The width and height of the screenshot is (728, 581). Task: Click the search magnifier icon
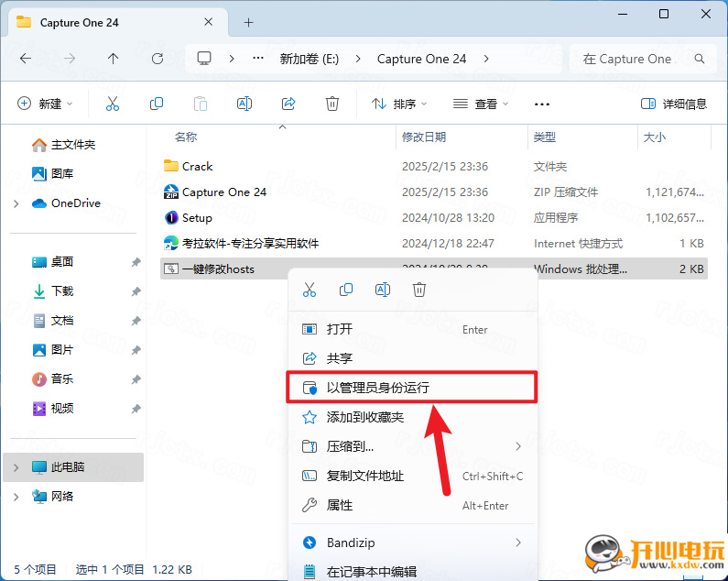coord(700,59)
